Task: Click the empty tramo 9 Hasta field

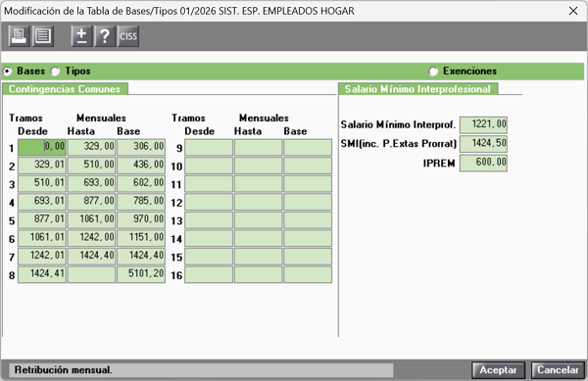Action: click(258, 147)
